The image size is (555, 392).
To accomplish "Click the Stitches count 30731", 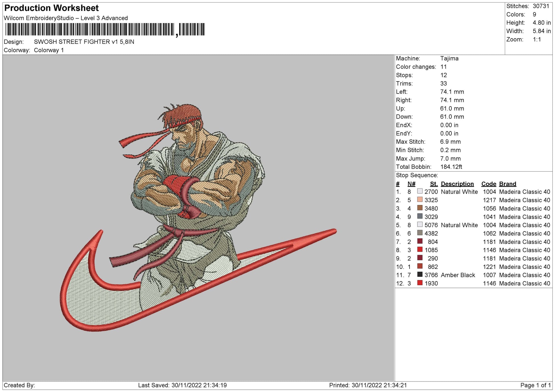I will click(541, 6).
